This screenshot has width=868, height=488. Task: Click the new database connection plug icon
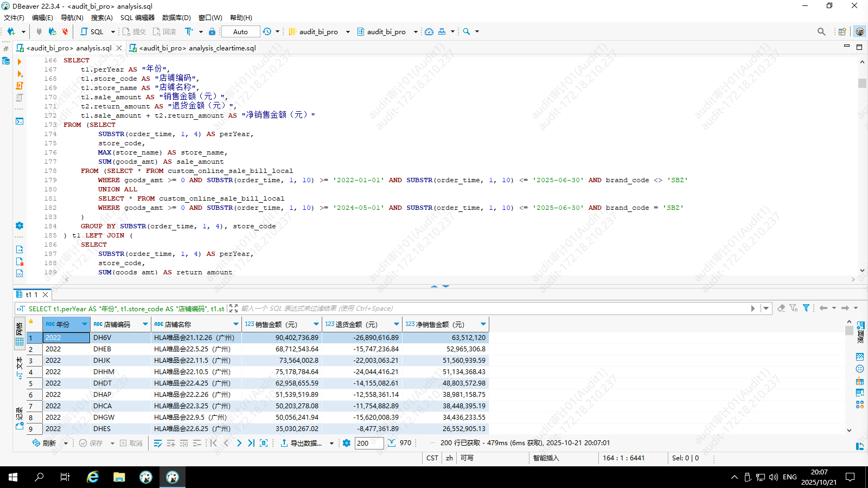click(x=11, y=31)
